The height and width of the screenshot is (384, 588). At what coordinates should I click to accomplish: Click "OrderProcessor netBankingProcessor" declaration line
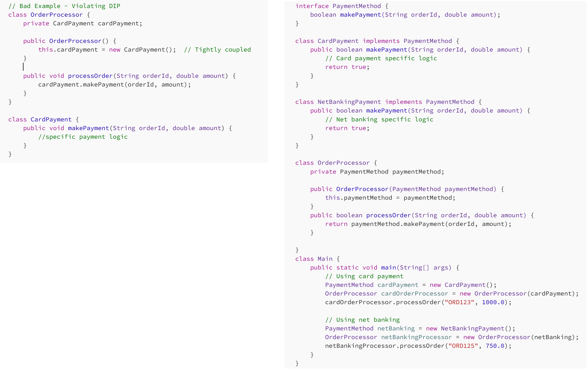452,337
